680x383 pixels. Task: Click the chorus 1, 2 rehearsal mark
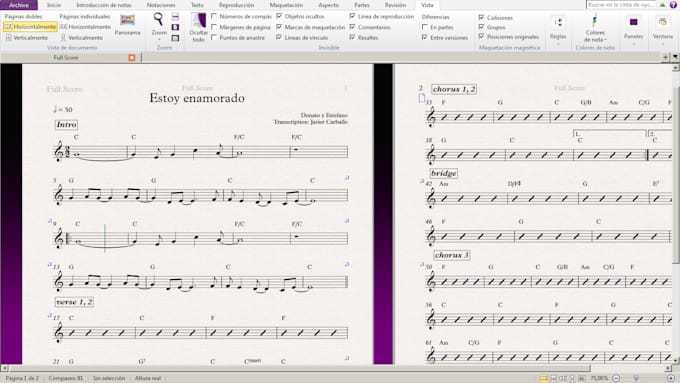454,89
